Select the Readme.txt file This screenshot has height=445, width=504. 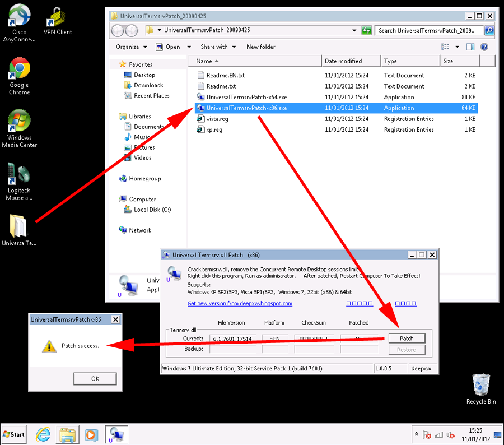[x=336, y=86]
